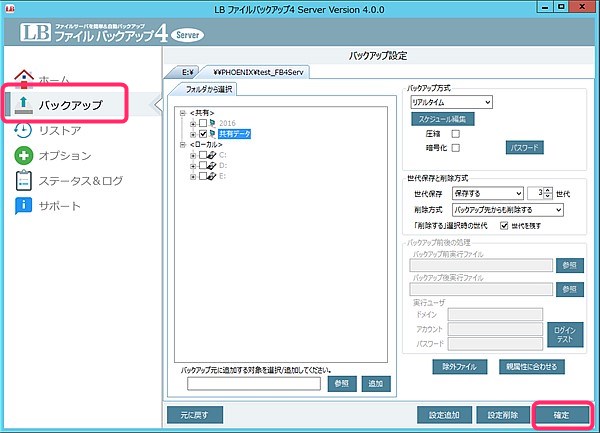Open the 世代保存 保存する dropdown
Screen dimensions: 600x433
[x=488, y=194]
